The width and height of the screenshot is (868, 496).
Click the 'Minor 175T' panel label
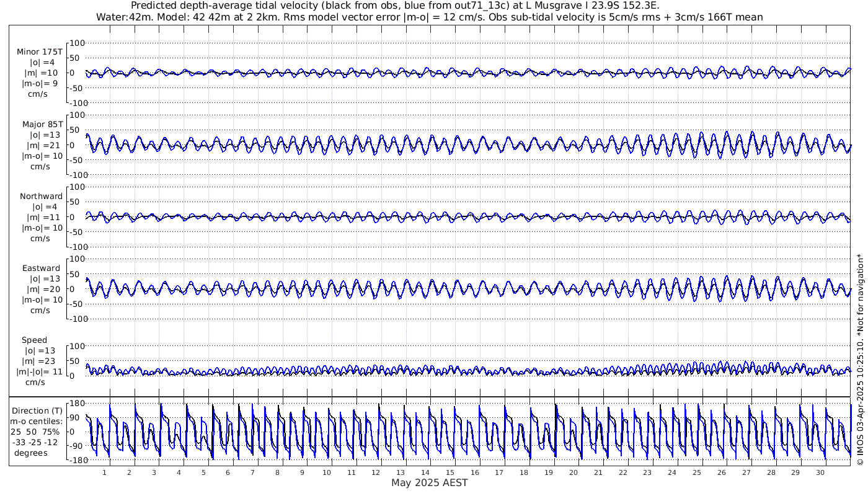pos(40,52)
